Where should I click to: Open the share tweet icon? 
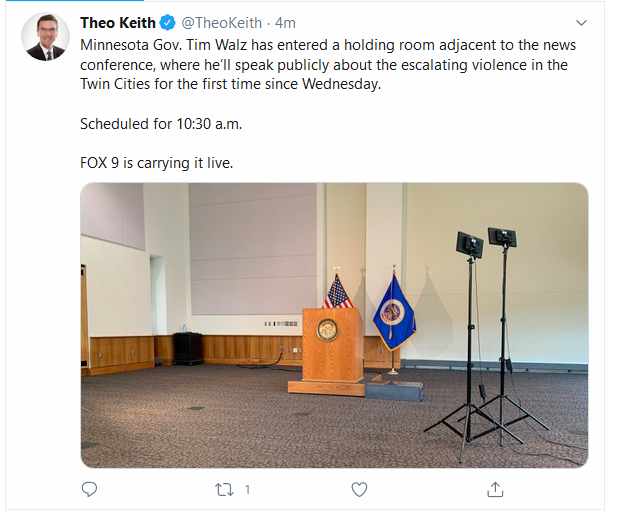pyautogui.click(x=494, y=489)
